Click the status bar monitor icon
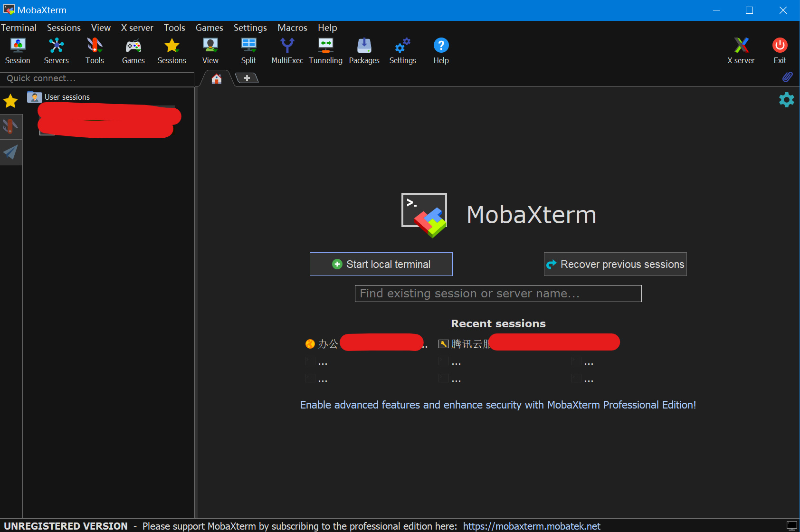The height and width of the screenshot is (532, 800). [x=791, y=525]
